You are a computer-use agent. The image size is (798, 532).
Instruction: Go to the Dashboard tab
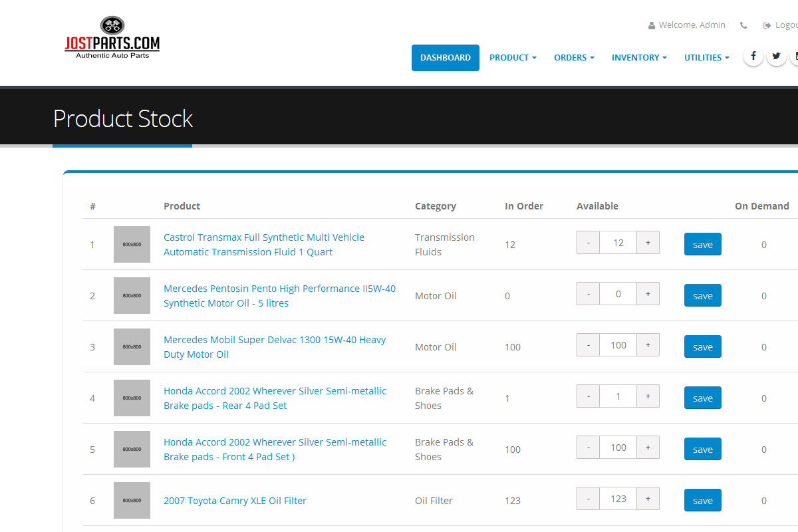pyautogui.click(x=446, y=58)
